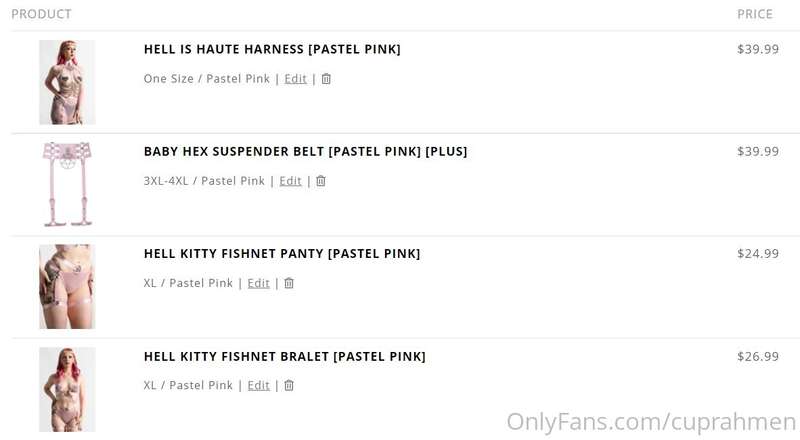Screen dimensions: 800x440
Task: Open Baby Hex Suspender Belt product title
Action: [x=305, y=151]
